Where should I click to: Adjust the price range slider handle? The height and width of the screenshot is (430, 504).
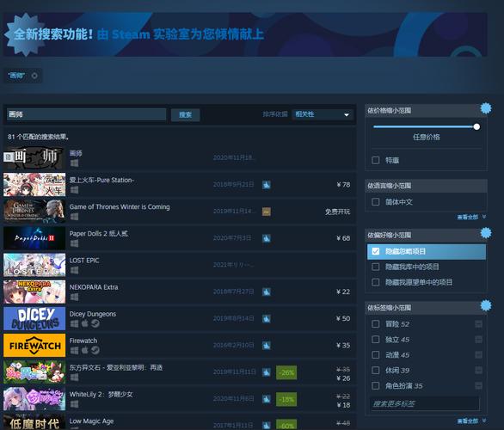coord(476,126)
